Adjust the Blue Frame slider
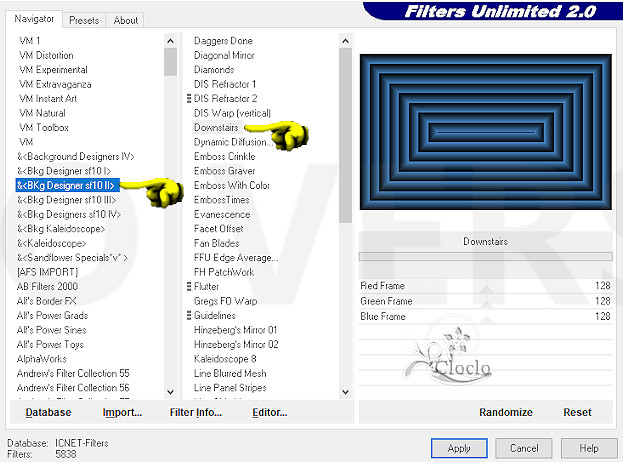This screenshot has width=623, height=462. click(x=485, y=316)
